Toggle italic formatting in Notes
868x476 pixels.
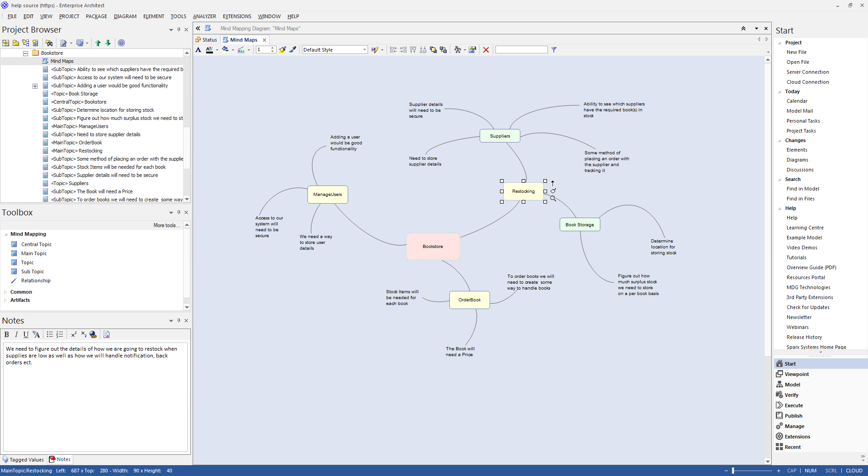[x=16, y=334]
